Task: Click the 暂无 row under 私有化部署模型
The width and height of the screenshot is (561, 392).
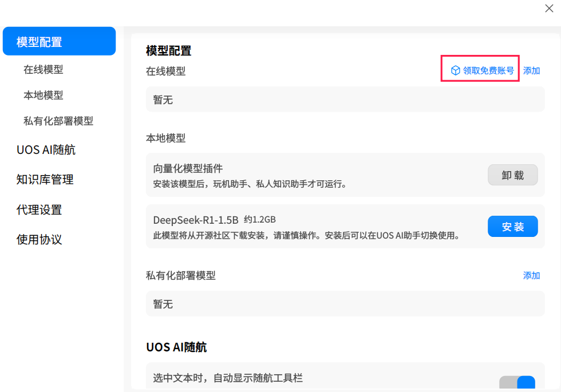Action: point(345,304)
